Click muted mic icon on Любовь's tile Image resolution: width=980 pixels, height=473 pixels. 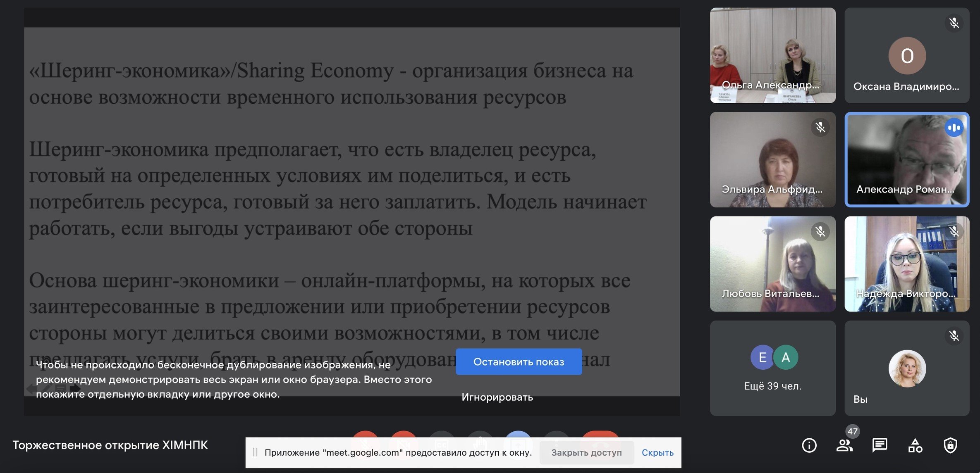820,231
